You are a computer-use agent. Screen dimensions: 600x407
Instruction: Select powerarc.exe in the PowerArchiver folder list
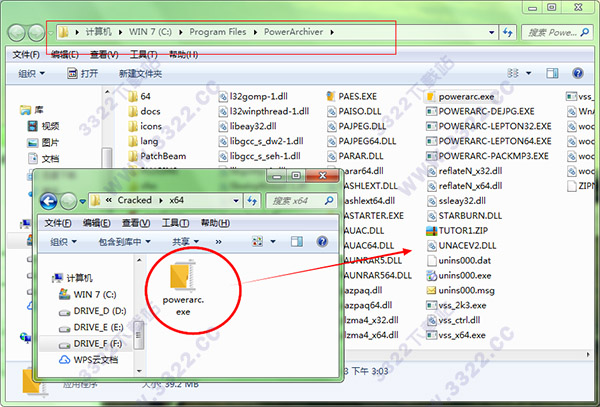pos(461,96)
